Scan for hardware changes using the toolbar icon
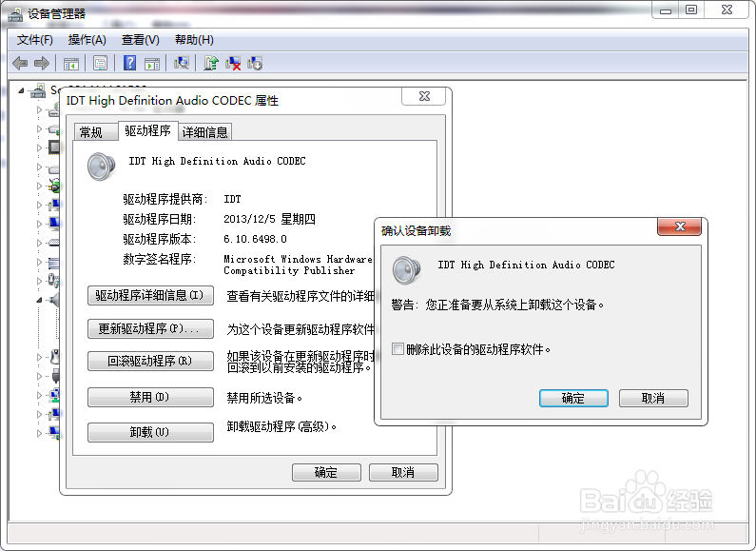756x551 pixels. (x=182, y=63)
